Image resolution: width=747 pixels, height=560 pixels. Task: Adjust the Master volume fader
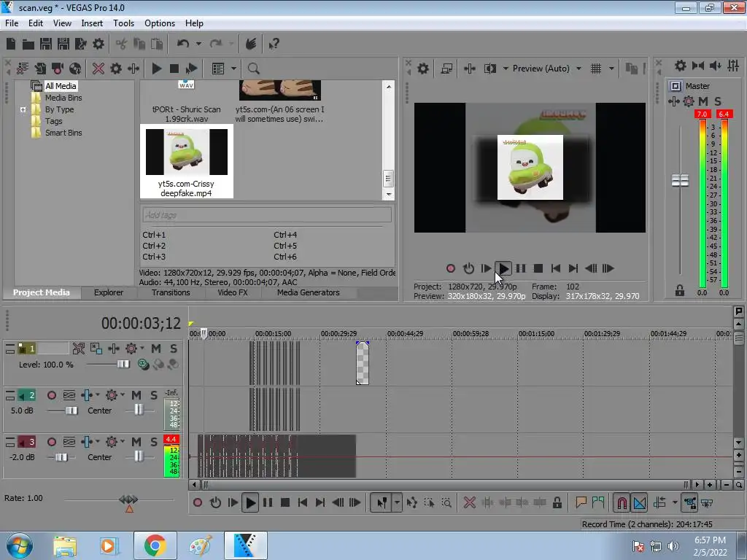(x=680, y=181)
